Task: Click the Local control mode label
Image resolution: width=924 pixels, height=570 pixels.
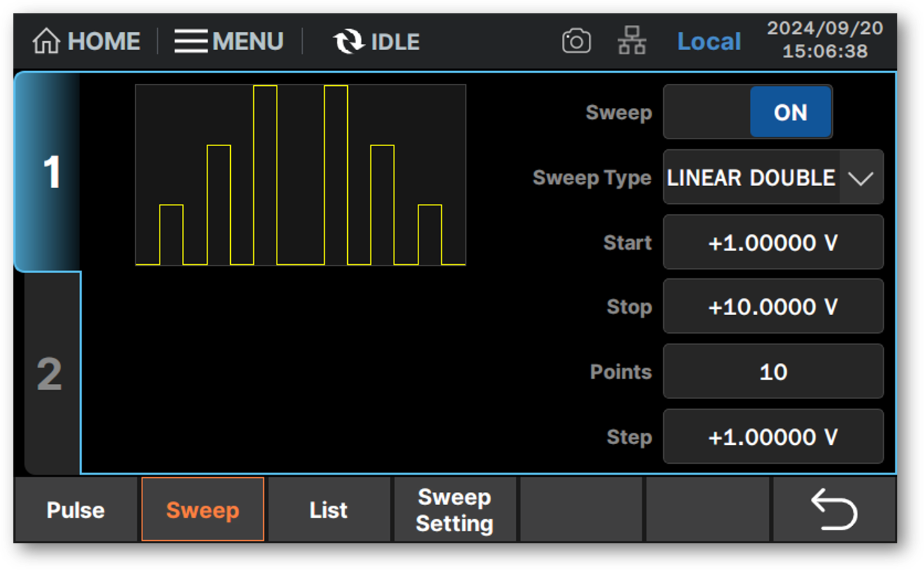Action: [x=709, y=42]
